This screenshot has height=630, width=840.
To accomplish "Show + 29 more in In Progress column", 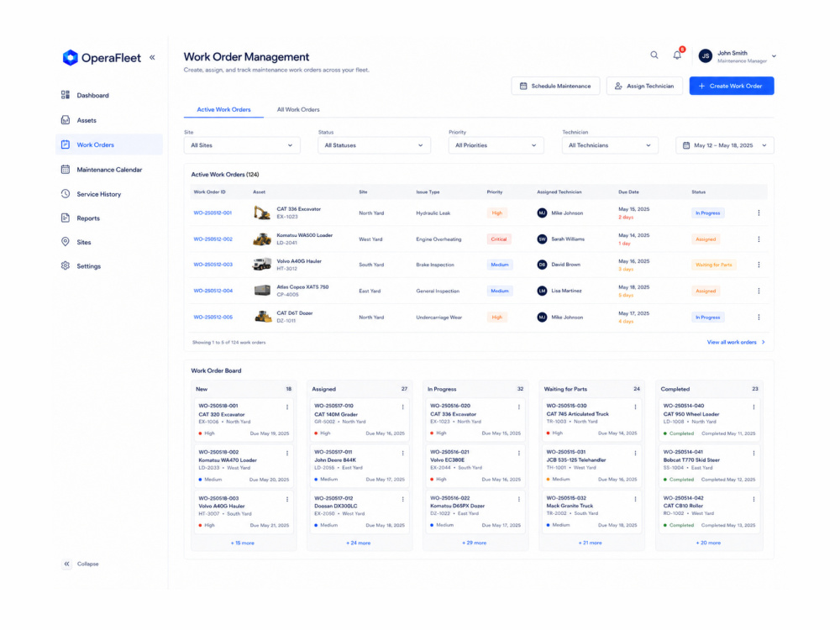I will point(474,543).
